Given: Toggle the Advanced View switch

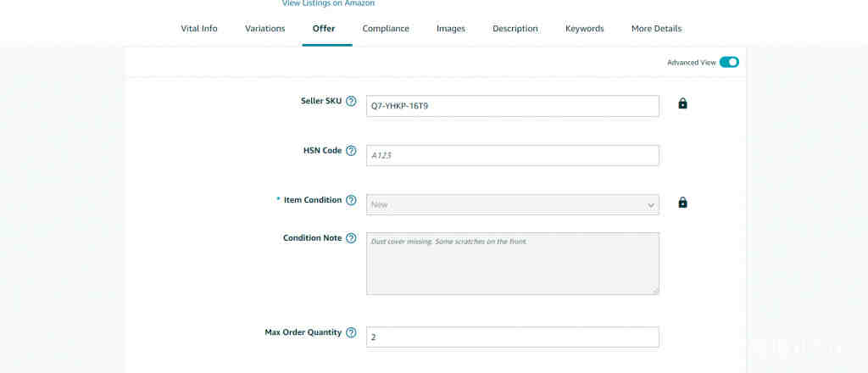Looking at the screenshot, I should 729,62.
